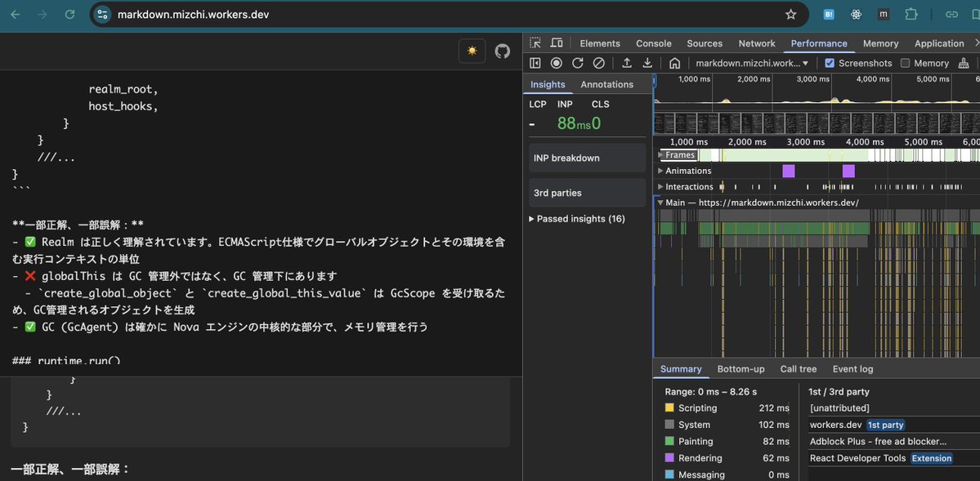Open the Call tree details tab
Viewport: 980px width, 481px height.
point(798,369)
